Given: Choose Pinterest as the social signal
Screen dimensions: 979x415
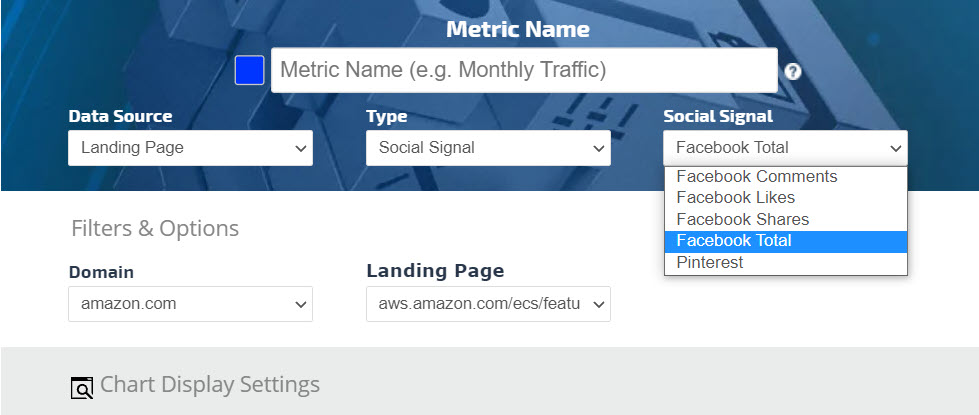Looking at the screenshot, I should pyautogui.click(x=710, y=263).
